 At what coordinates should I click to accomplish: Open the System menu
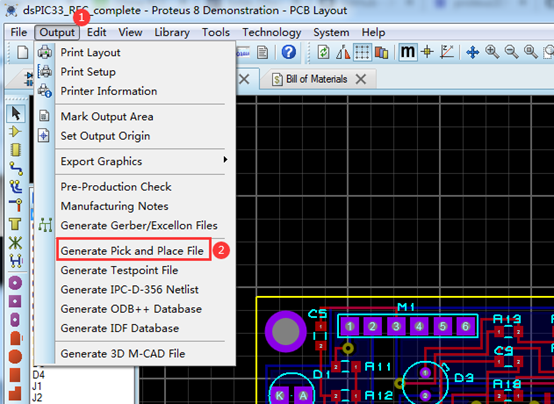(x=331, y=33)
